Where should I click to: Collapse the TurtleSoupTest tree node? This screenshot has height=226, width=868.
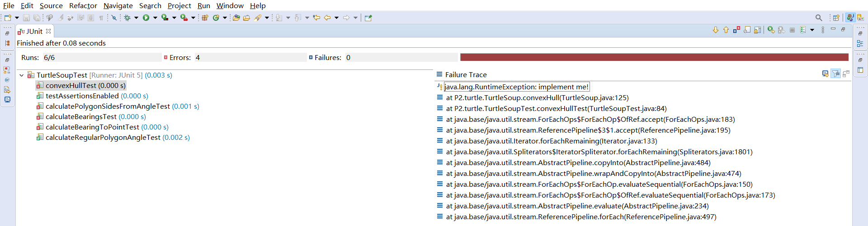pos(21,75)
